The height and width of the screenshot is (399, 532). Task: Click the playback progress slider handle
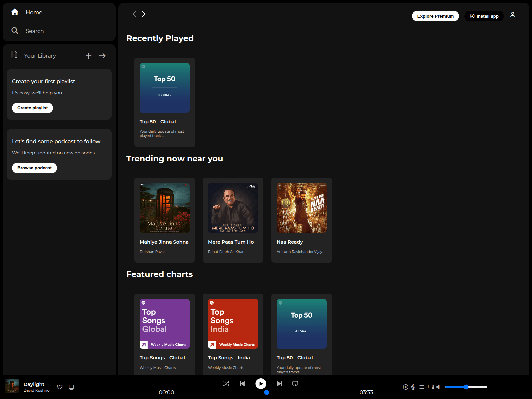(267, 392)
